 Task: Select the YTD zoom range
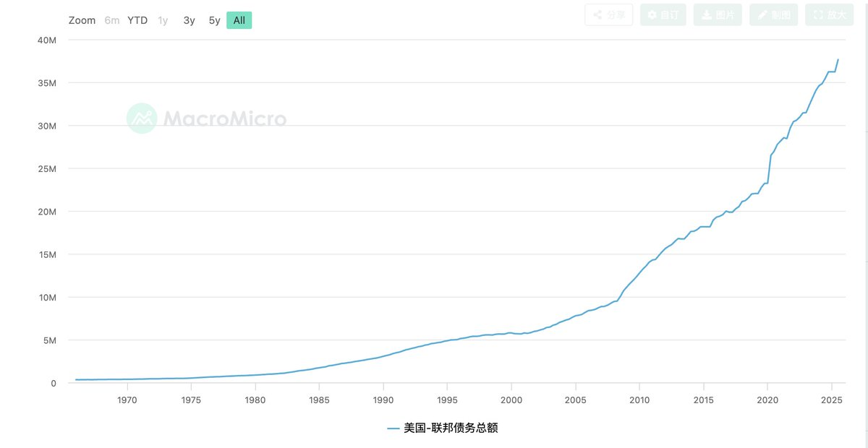137,20
